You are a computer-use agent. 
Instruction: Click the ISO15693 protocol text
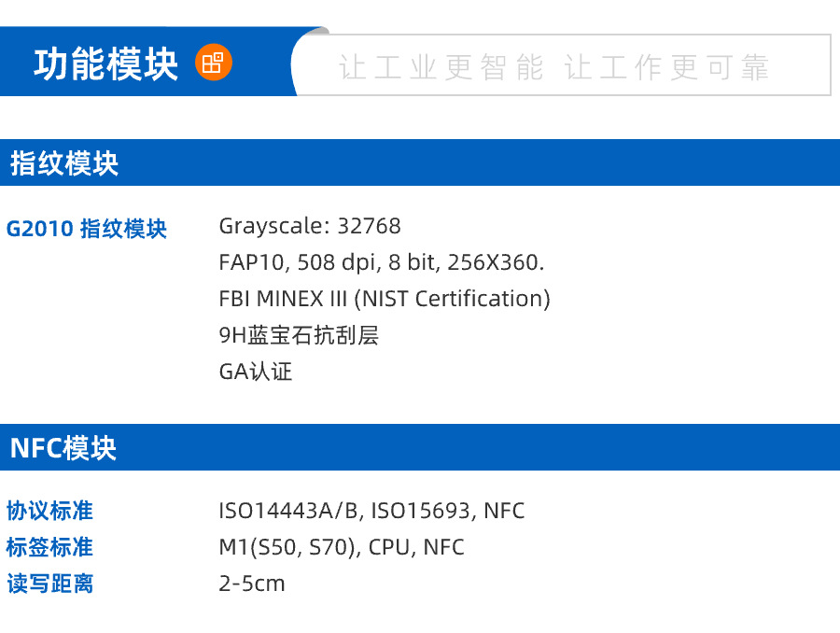425,511
